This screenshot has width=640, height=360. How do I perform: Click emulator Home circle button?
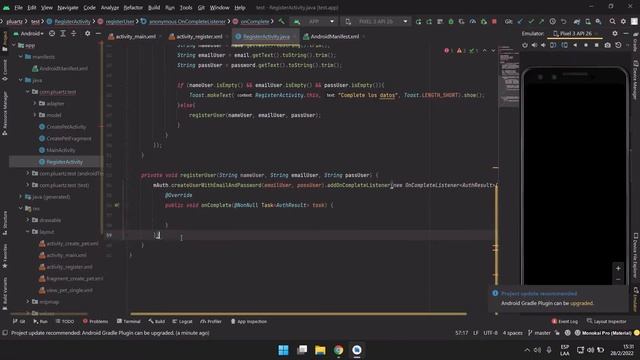coord(586,45)
